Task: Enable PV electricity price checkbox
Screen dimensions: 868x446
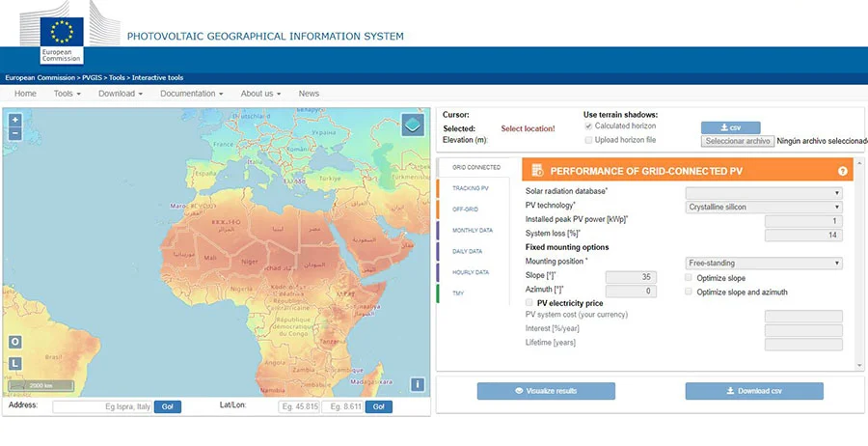Action: 529,302
